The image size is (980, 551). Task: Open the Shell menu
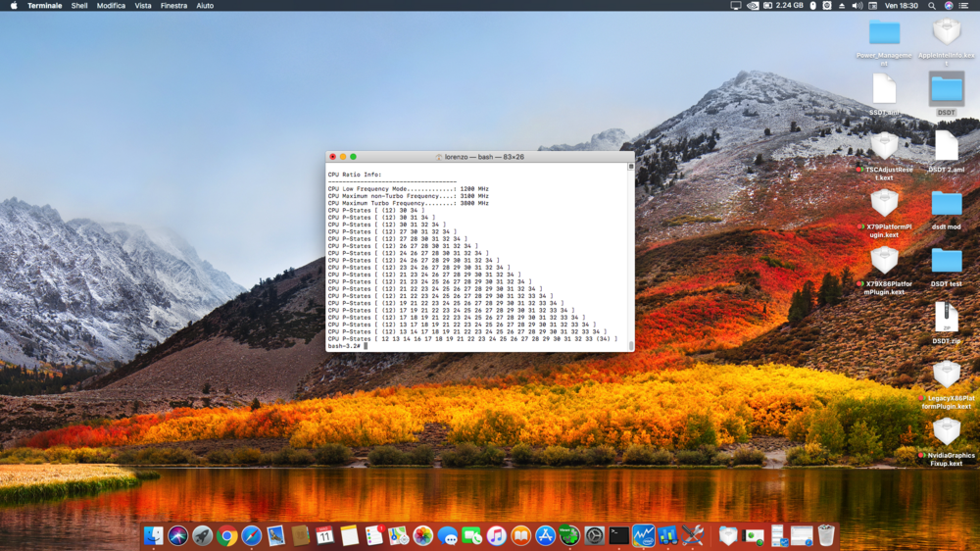[79, 6]
